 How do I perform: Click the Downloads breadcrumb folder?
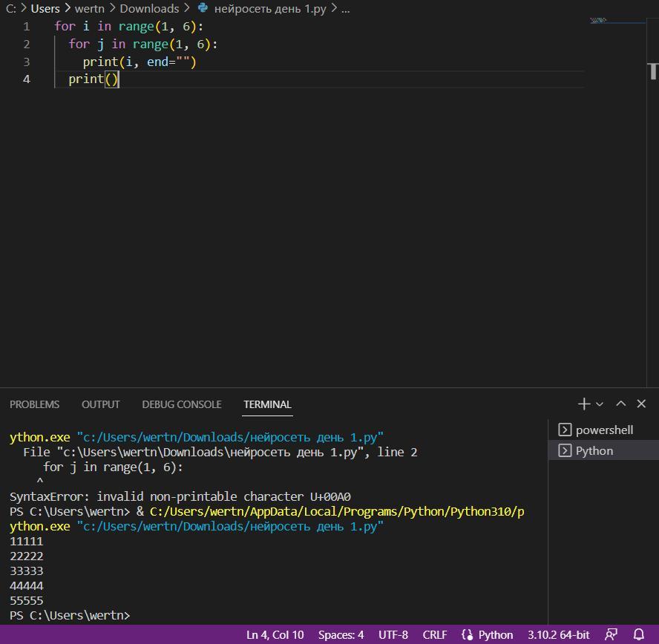[149, 9]
